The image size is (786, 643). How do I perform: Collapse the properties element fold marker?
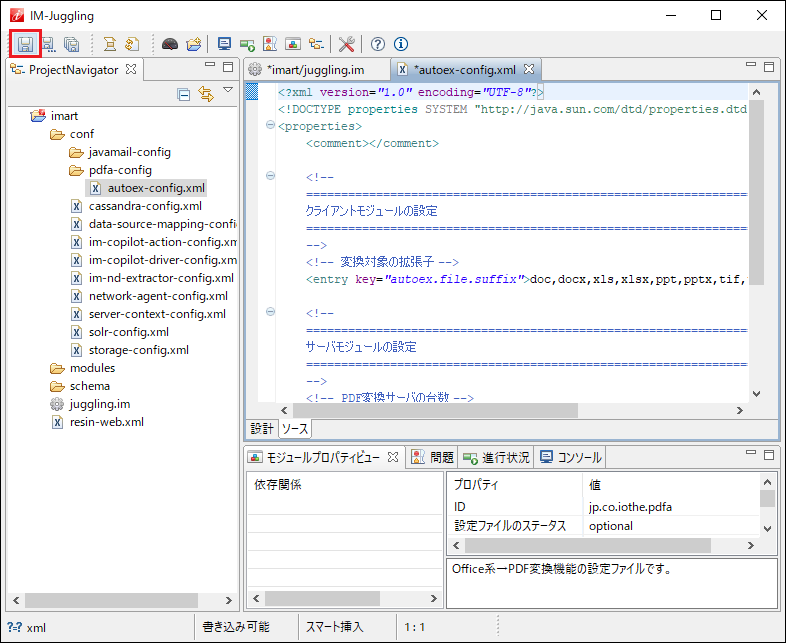(270, 126)
